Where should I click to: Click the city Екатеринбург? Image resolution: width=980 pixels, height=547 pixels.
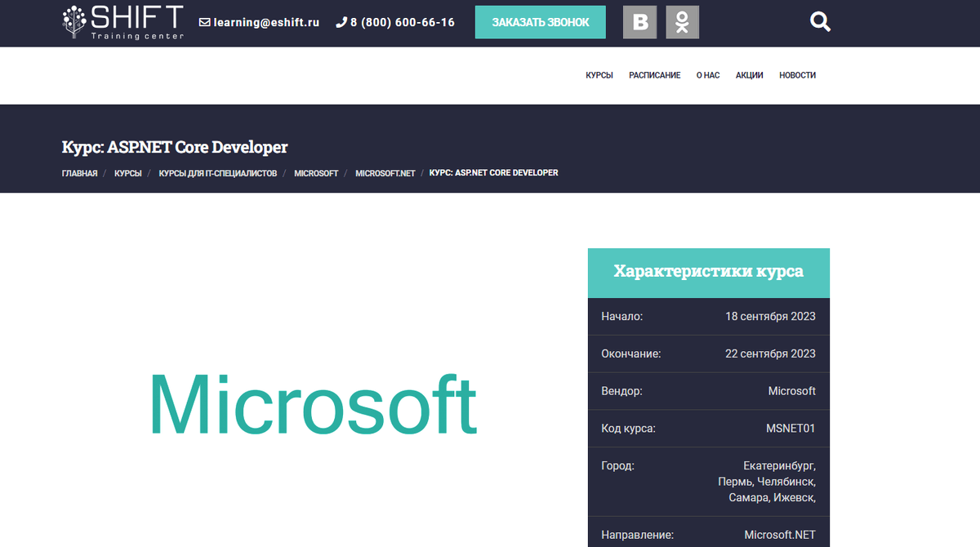click(x=780, y=466)
